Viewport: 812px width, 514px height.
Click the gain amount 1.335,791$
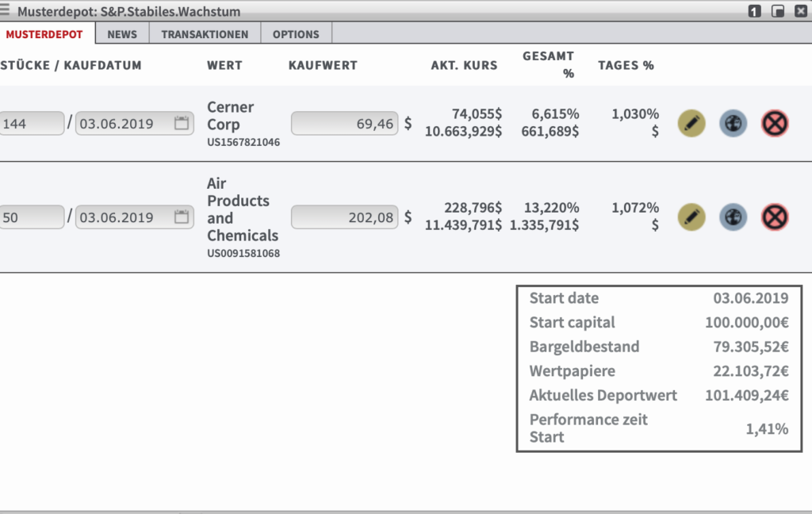click(x=544, y=225)
